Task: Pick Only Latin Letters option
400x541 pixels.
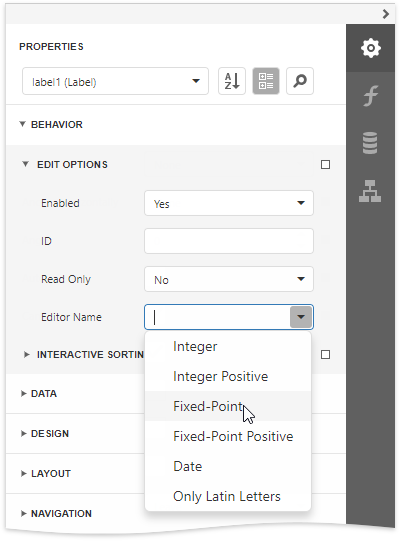Action: point(228,496)
